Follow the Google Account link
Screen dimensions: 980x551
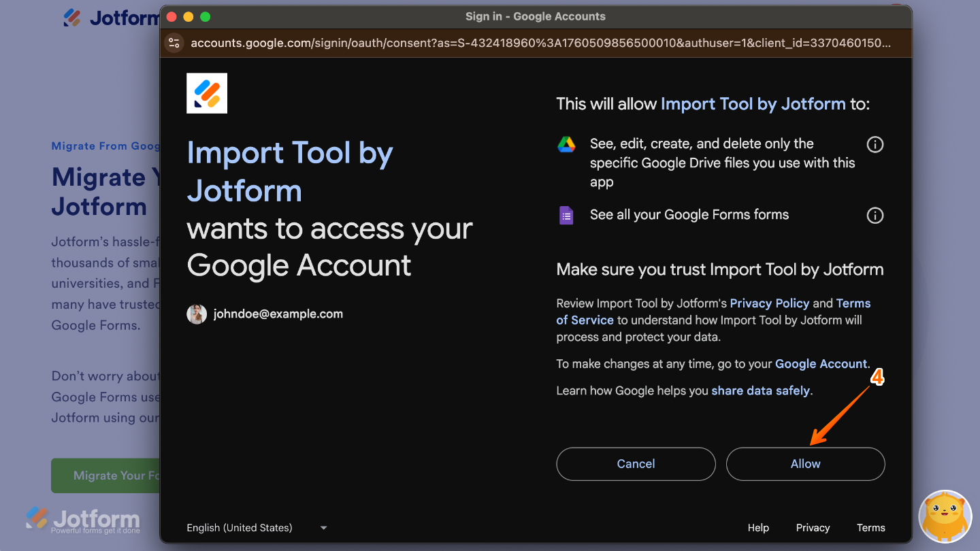pos(821,364)
